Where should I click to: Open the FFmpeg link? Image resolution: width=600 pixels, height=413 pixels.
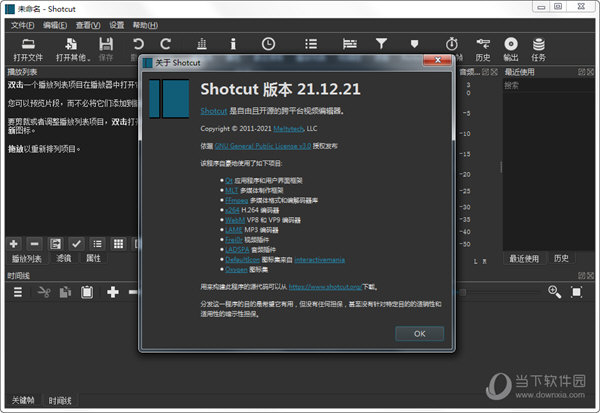[236, 200]
